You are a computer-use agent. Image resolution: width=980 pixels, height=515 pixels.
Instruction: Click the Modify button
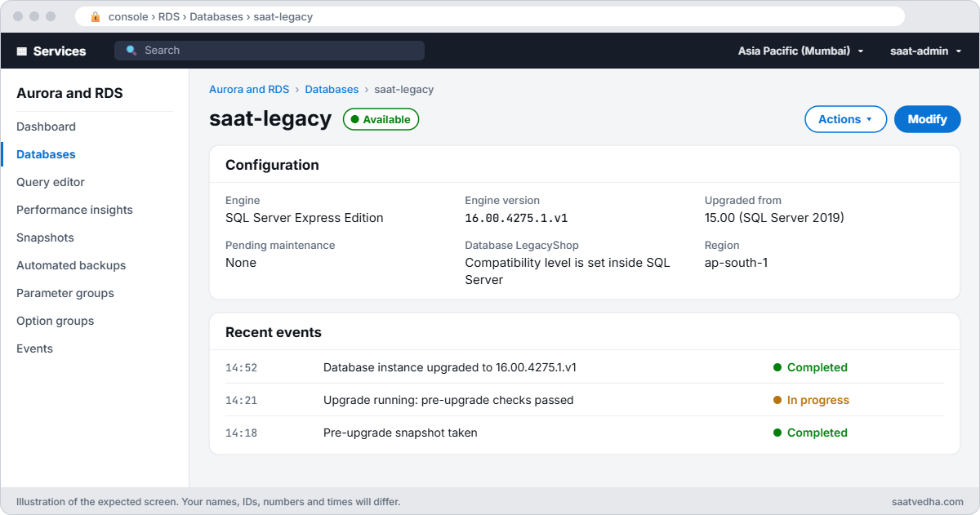[x=927, y=119]
